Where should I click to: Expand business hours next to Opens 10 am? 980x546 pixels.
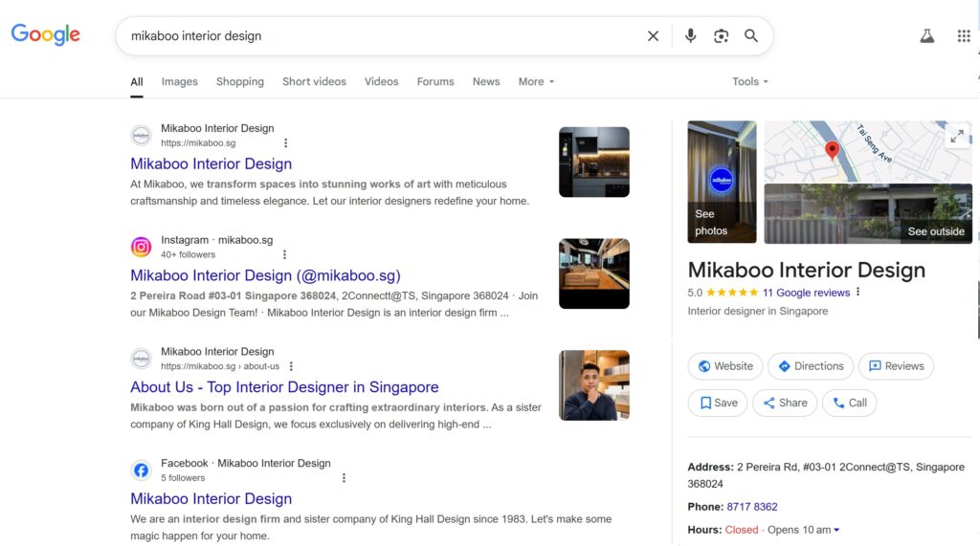(836, 530)
